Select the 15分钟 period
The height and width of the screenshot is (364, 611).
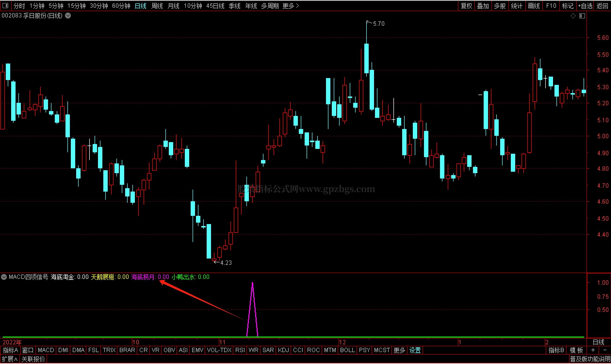(77, 6)
